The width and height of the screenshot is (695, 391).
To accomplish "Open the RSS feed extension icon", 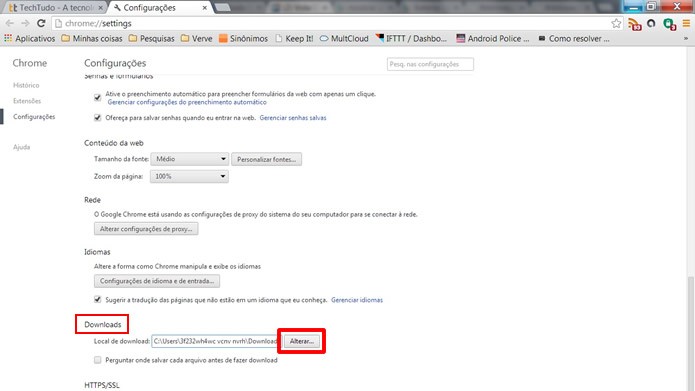I will 635,24.
